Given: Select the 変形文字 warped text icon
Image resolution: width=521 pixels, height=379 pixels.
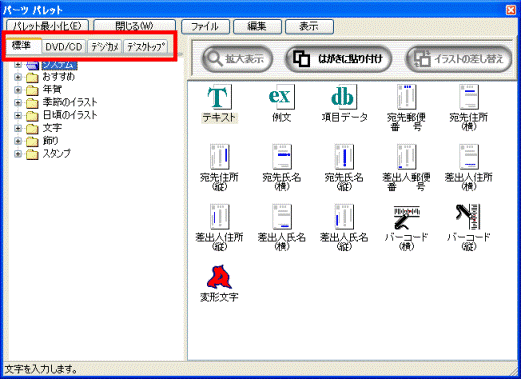Looking at the screenshot, I should pyautogui.click(x=219, y=277).
